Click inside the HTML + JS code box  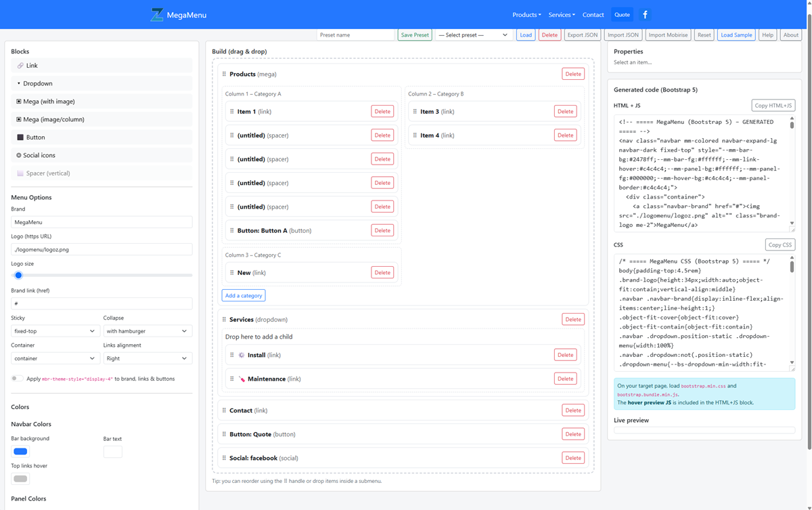coord(704,173)
